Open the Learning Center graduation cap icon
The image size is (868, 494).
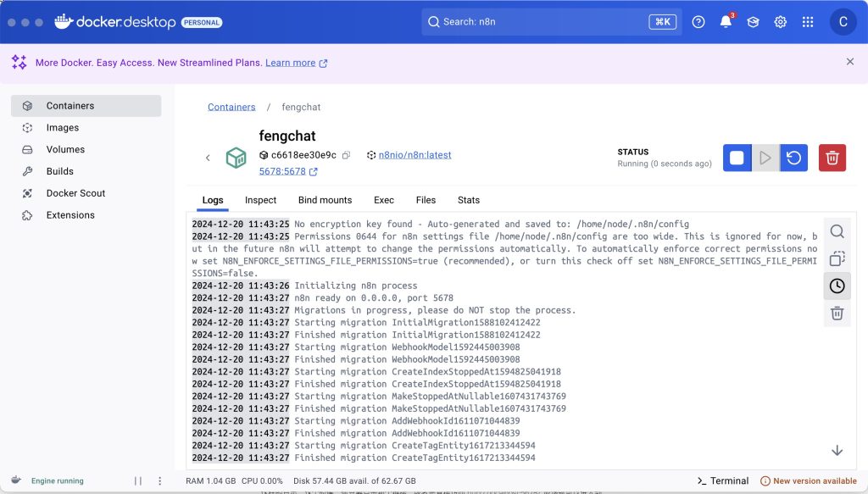pos(753,22)
